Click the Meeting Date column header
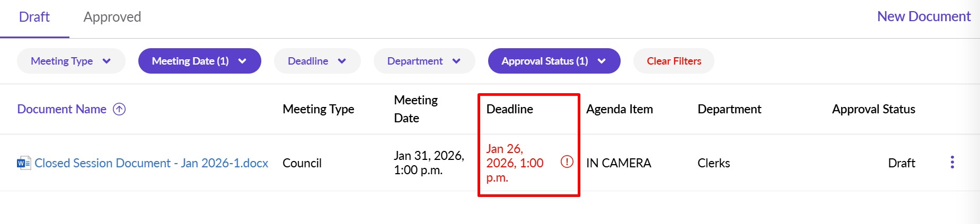This screenshot has height=224, width=980. pos(416,109)
